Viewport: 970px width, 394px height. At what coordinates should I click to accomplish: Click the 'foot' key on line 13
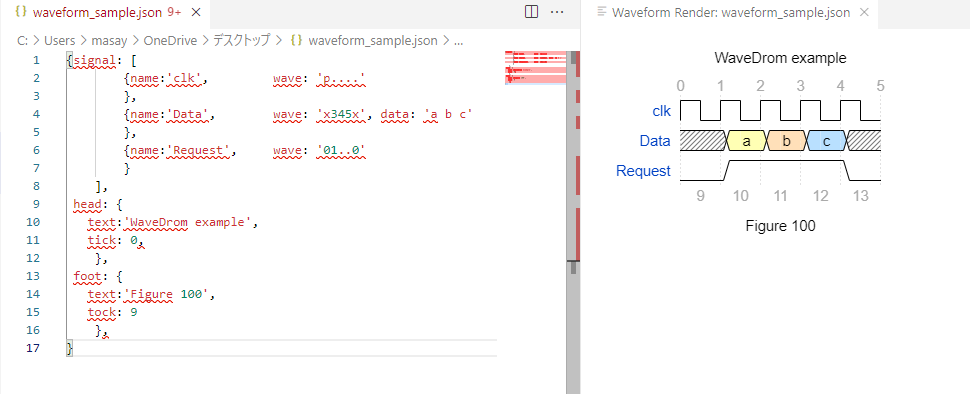pyautogui.click(x=87, y=276)
